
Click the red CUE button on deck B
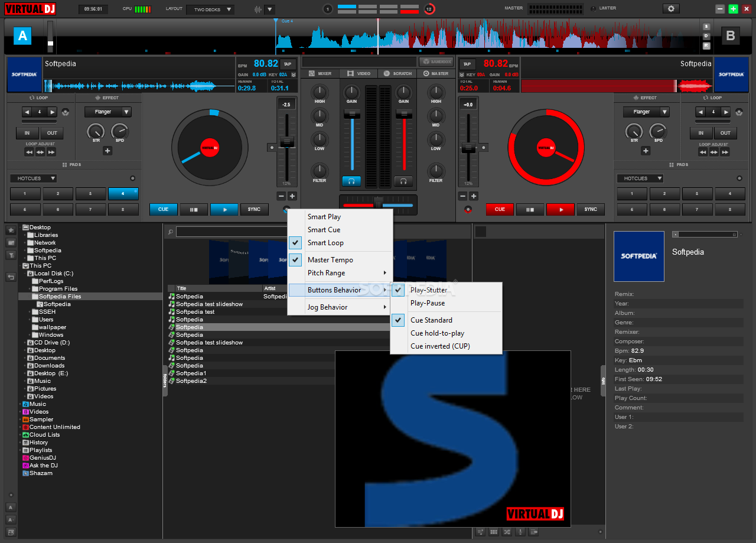click(500, 209)
